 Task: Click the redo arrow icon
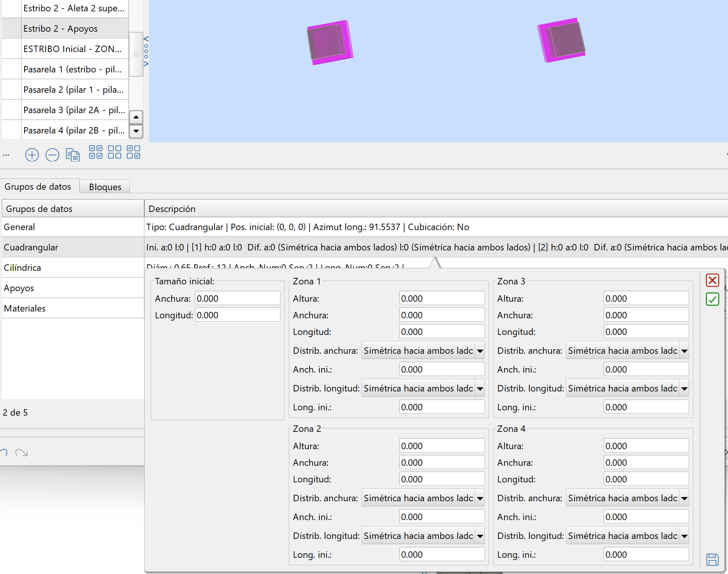(x=21, y=452)
